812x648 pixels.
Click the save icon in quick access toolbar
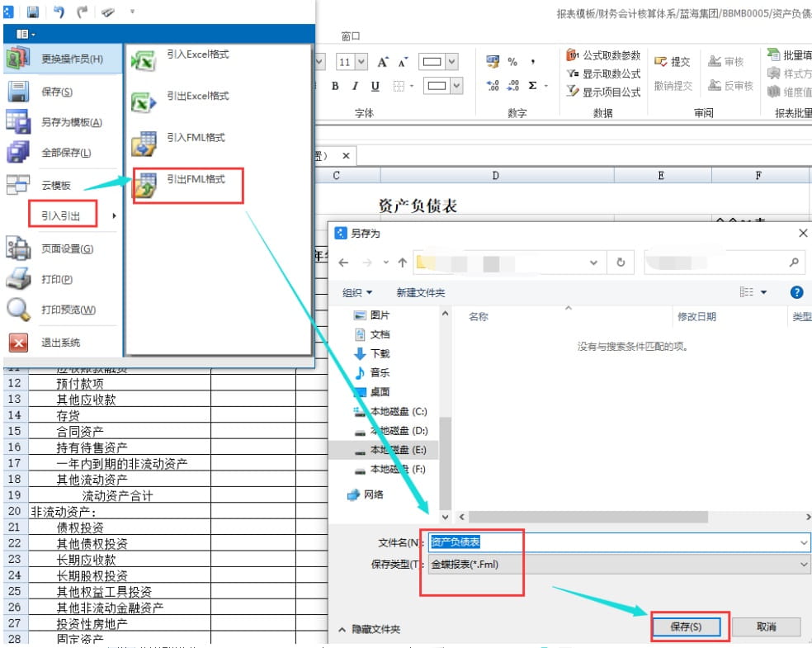(33, 12)
